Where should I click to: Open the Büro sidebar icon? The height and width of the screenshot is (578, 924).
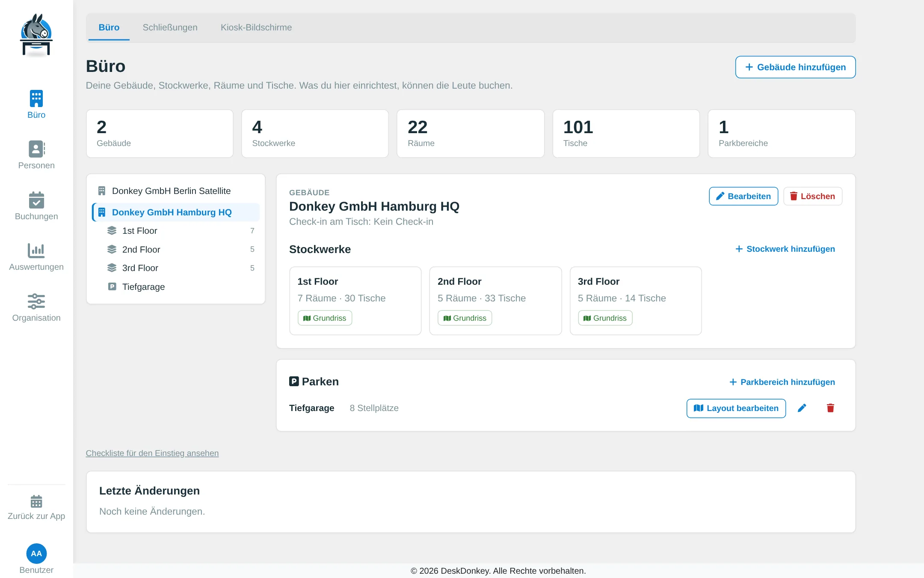click(36, 98)
